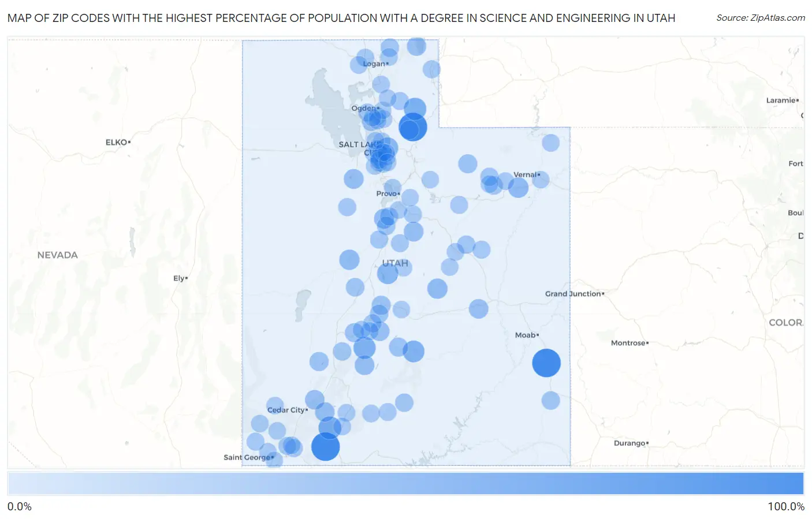
Task: Click the map title heading
Action: [341, 18]
